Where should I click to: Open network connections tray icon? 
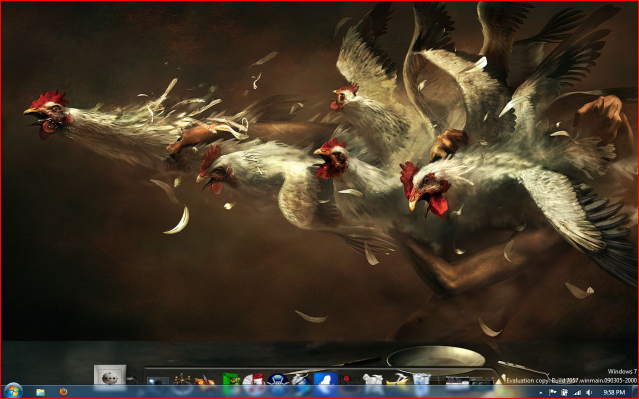tap(577, 392)
